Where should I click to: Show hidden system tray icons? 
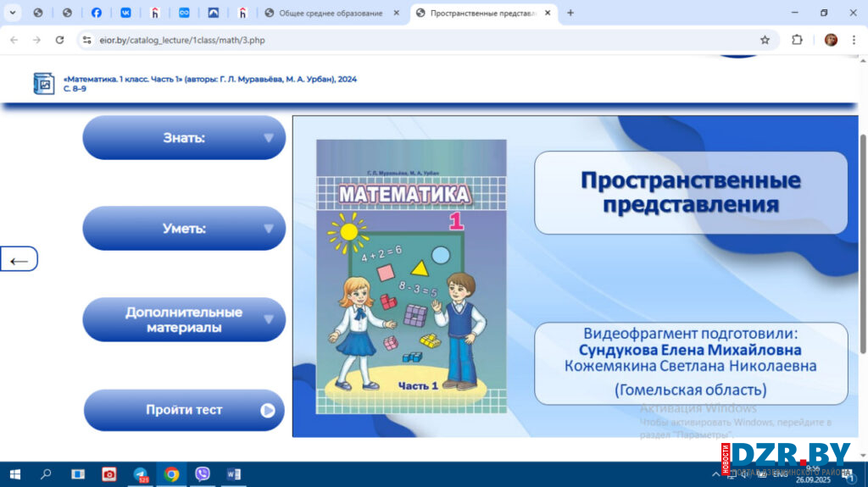click(x=715, y=474)
